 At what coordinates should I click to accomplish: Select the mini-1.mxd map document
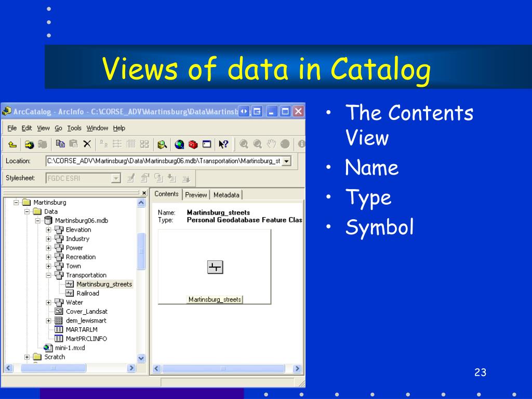tap(70, 348)
